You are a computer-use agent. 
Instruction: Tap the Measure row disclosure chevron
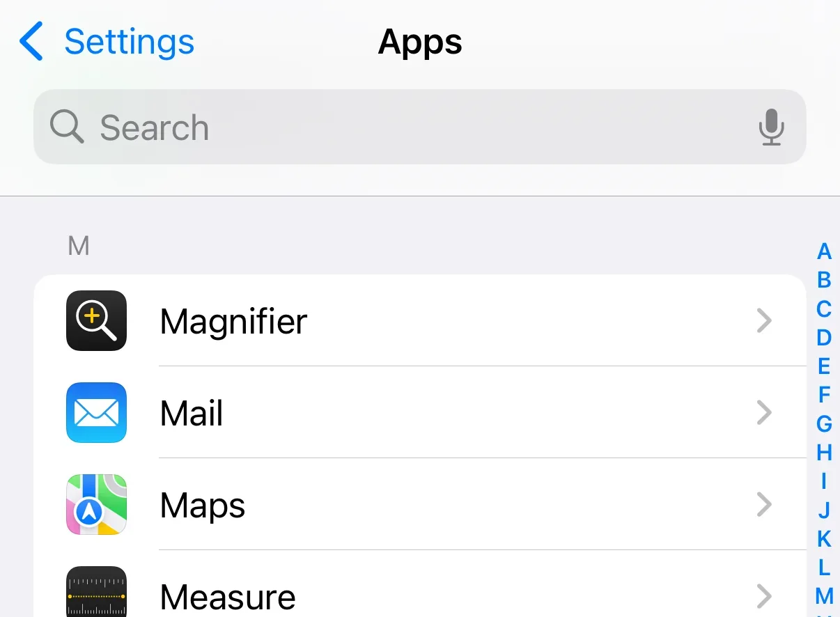[764, 595]
